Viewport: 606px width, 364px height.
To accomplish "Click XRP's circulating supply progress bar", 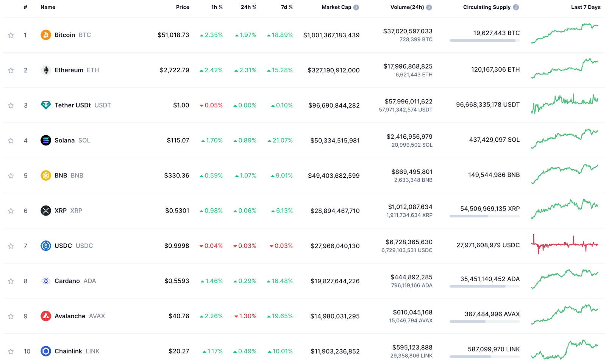I will [484, 216].
